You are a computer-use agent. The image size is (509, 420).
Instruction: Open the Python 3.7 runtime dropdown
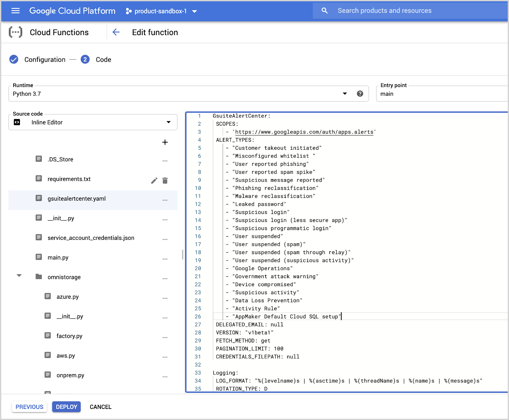click(345, 93)
